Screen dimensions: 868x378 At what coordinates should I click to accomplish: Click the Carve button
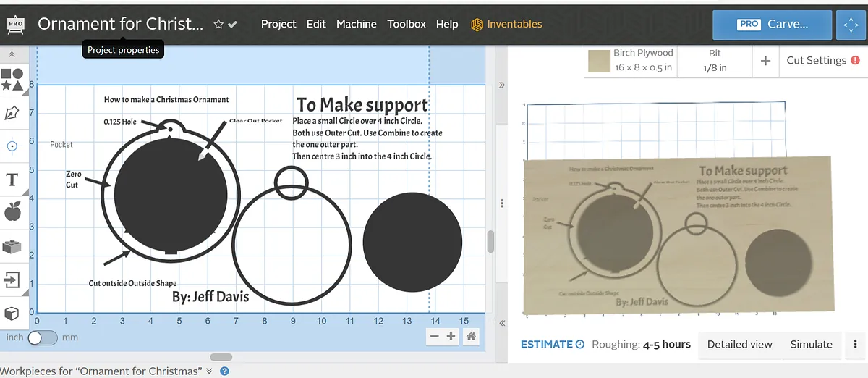[x=771, y=24]
